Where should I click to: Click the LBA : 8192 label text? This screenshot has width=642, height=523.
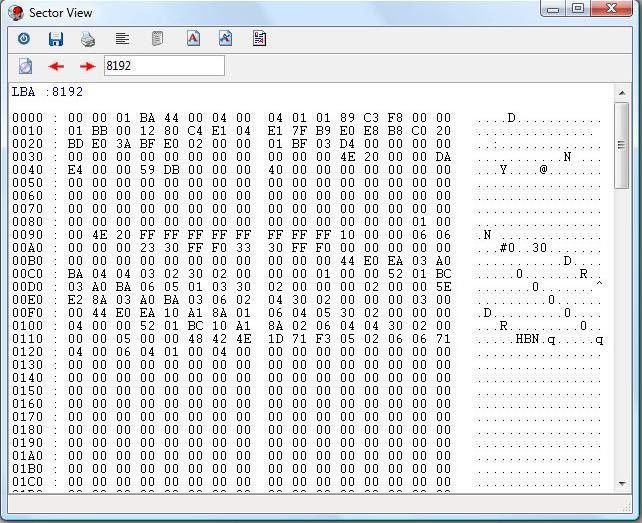[47, 92]
